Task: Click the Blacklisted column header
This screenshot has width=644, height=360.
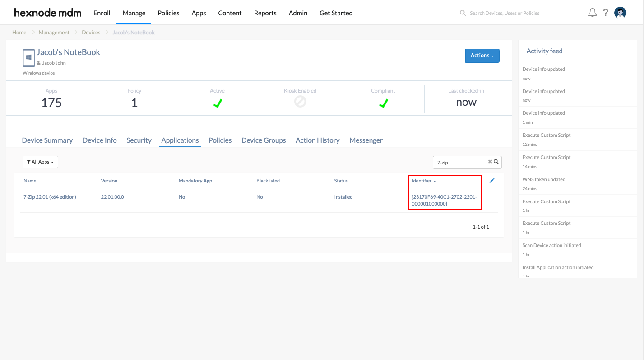Action: (x=268, y=181)
